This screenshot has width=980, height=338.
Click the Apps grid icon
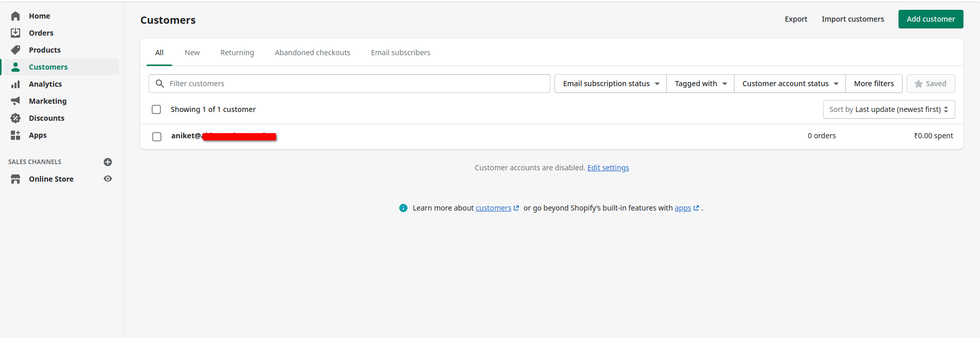(x=15, y=135)
